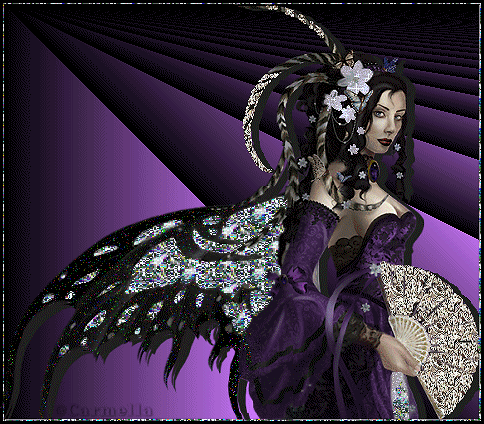Screen dimensions: 484x424
Task: Click the large white flower in hair
Action: point(355,77)
